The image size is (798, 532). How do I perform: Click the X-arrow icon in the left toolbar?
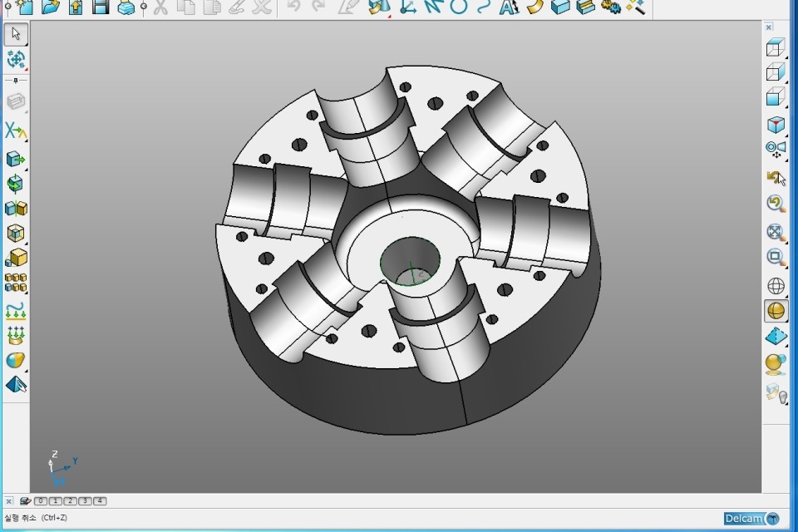coord(15,131)
